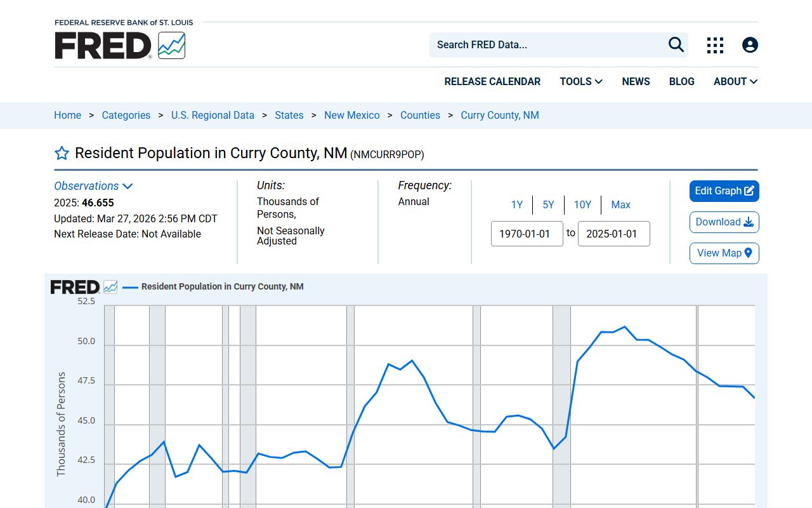Go to Home breadcrumb

67,115
